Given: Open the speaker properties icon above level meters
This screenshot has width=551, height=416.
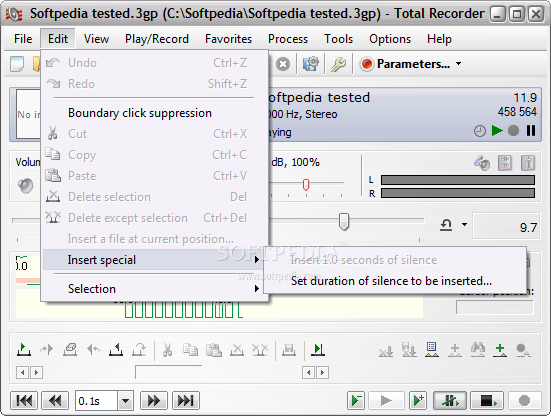Looking at the screenshot, I should 482,163.
